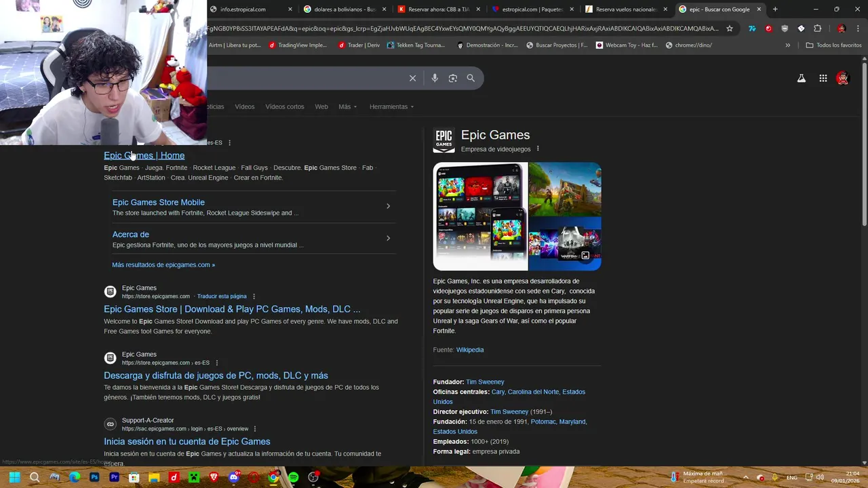The image size is (868, 488).
Task: Expand the Más search filter dropdown
Action: pos(348,106)
